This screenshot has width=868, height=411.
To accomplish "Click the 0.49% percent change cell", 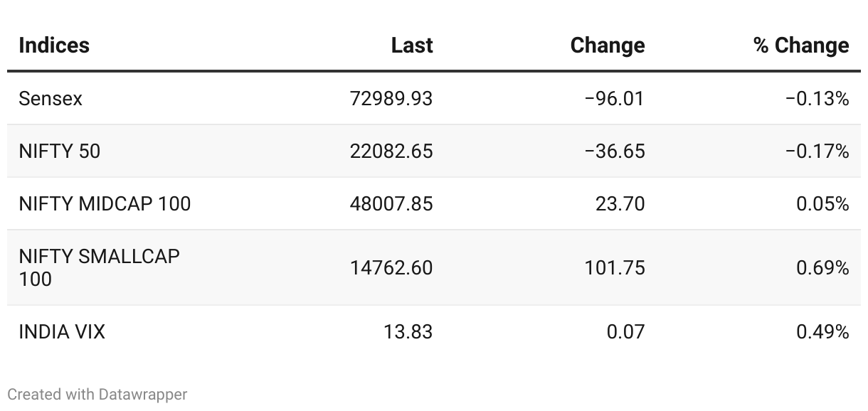I will point(822,332).
